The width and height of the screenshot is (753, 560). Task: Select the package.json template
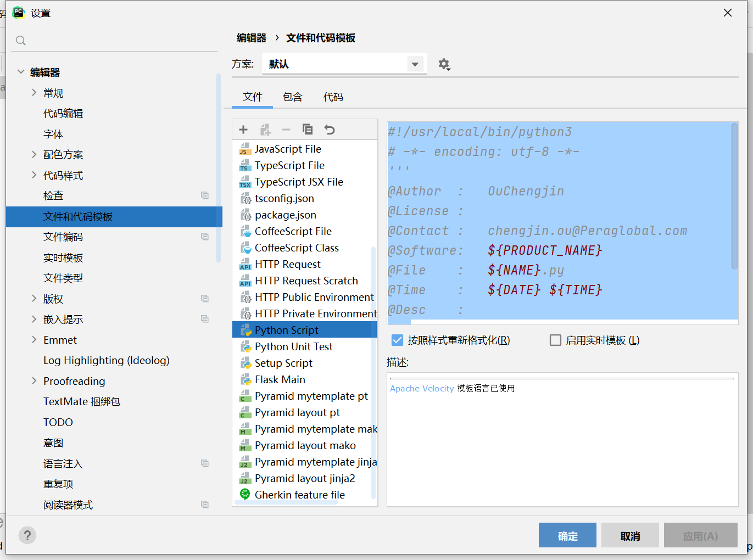(305, 215)
